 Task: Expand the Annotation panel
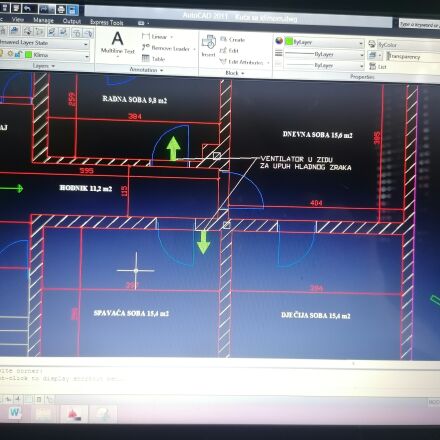[146, 70]
